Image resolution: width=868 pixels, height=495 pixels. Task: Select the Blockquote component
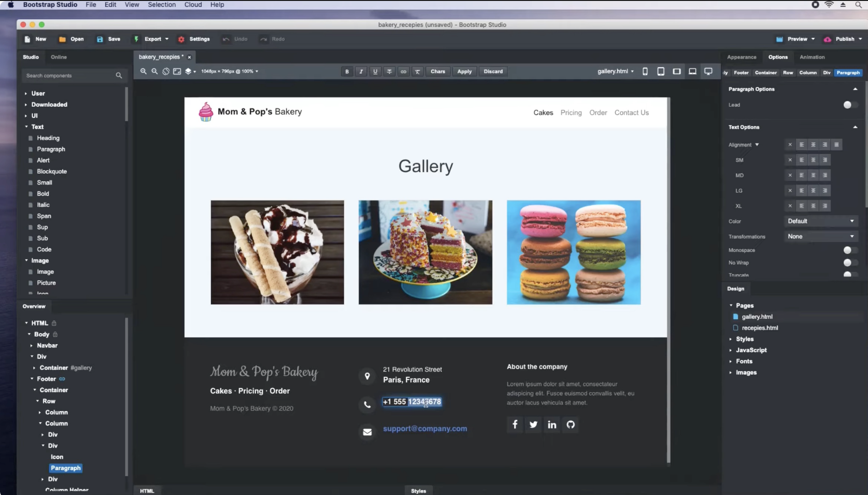[52, 172]
